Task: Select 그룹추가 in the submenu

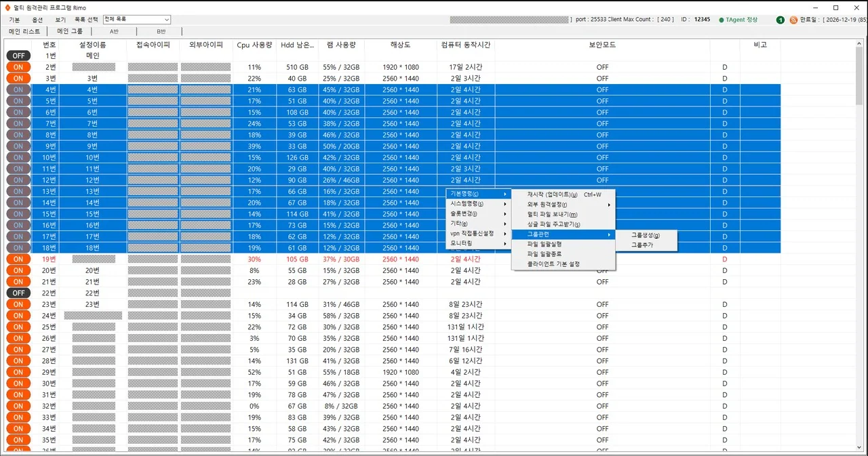Action: point(646,245)
